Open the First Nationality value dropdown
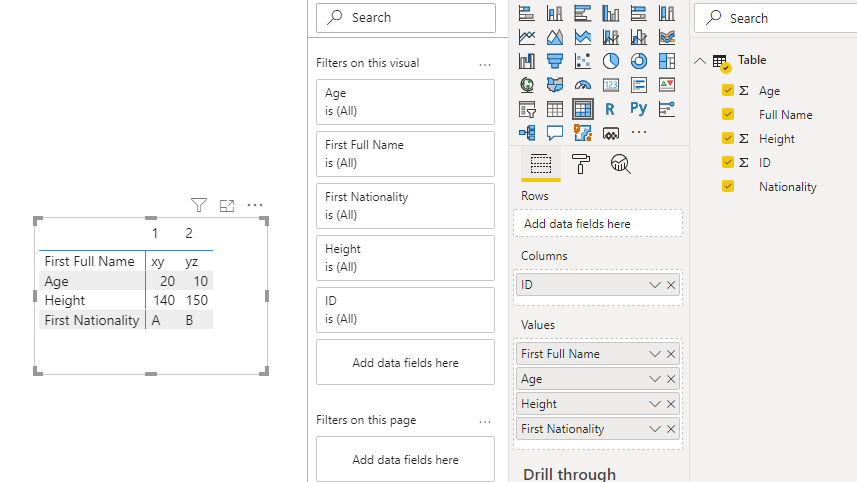Image resolution: width=857 pixels, height=482 pixels. (x=654, y=429)
